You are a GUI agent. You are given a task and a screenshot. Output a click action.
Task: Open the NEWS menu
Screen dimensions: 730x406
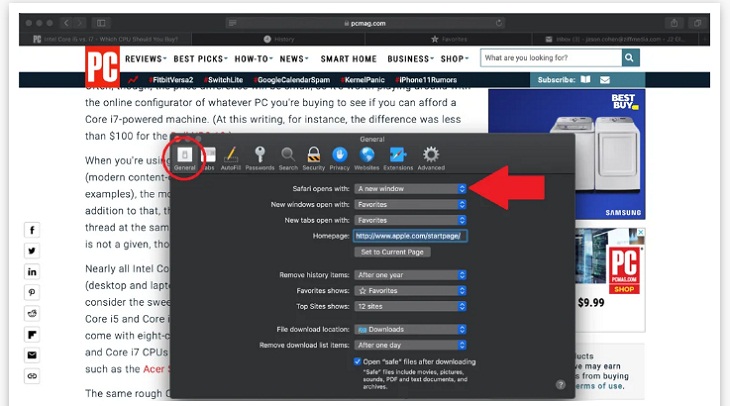[x=294, y=59]
